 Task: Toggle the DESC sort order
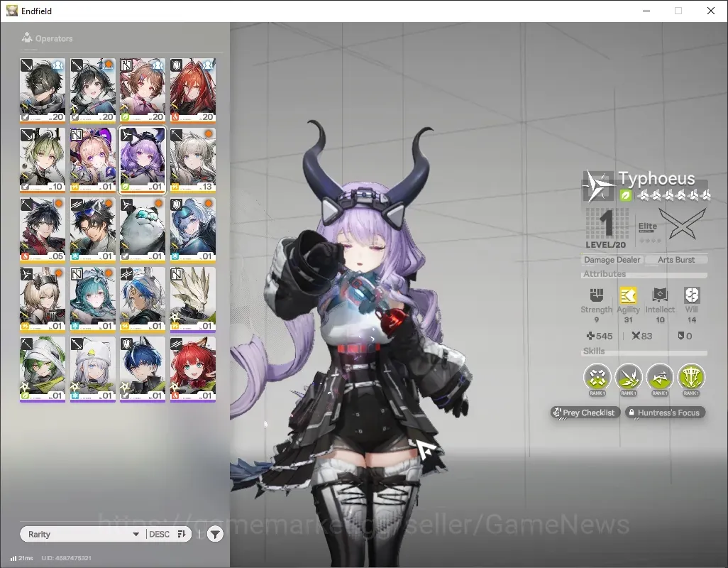tap(168, 534)
